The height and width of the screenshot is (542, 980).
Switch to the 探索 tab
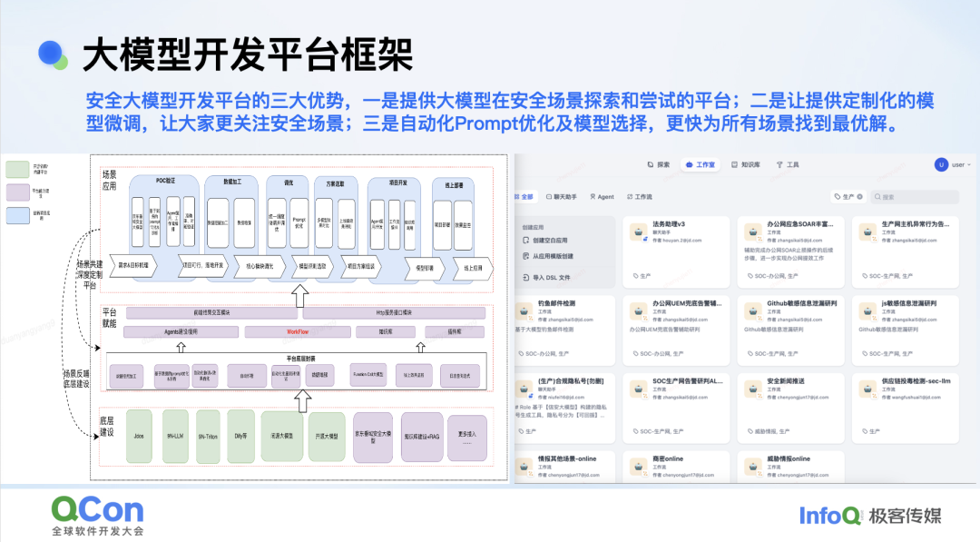(659, 164)
